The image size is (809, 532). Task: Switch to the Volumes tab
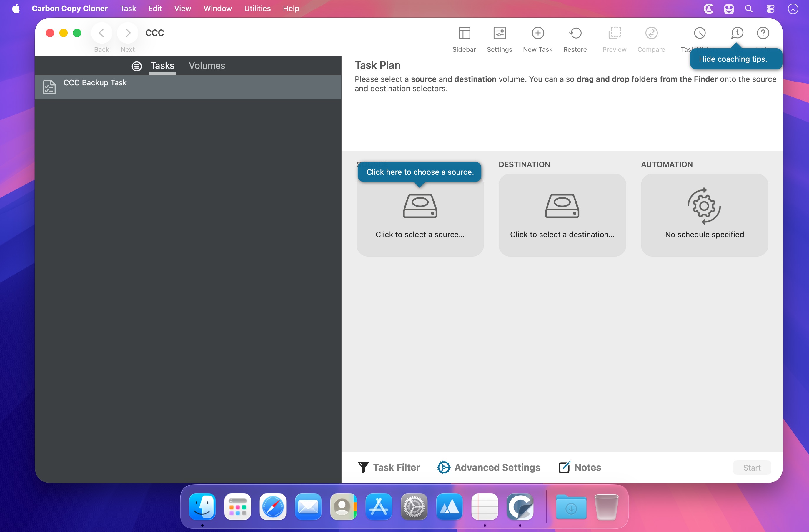tap(207, 66)
